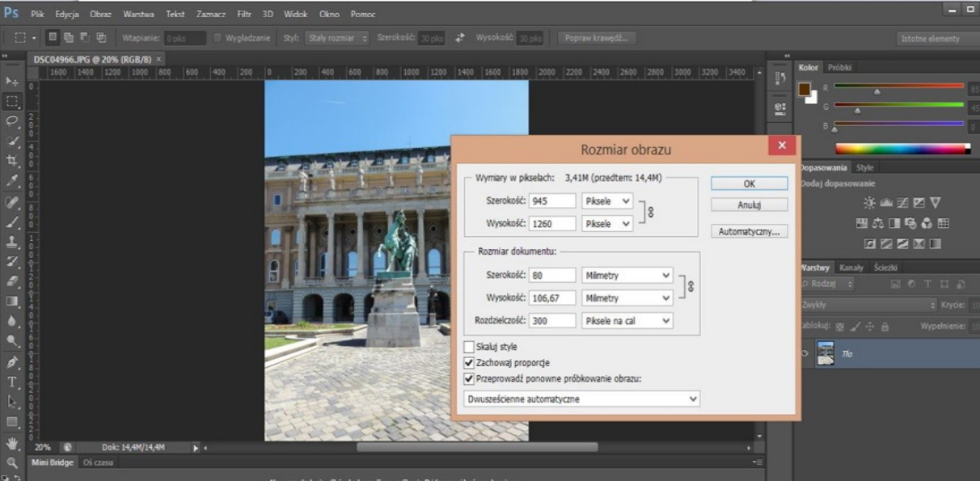Uncheck the Zachowaj proporcje checkbox
The image size is (980, 481).
pos(469,363)
